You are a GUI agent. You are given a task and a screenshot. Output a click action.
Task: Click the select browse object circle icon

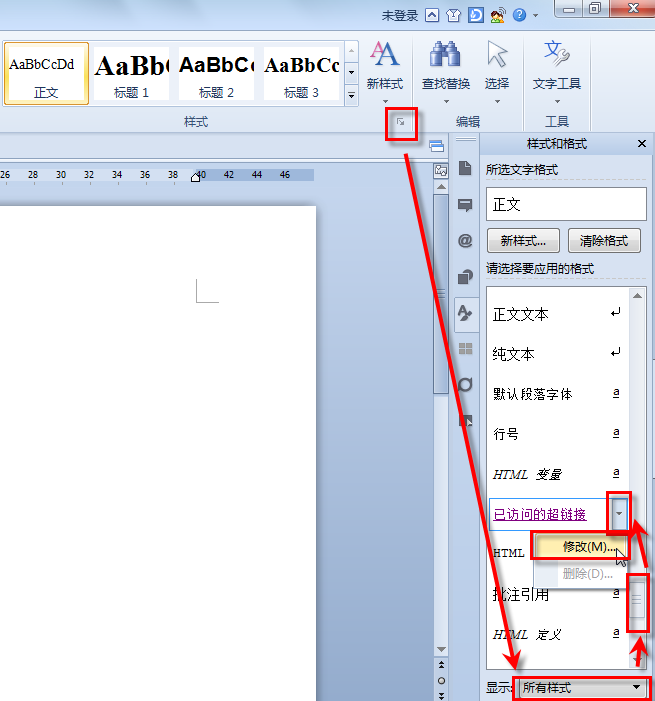(x=441, y=680)
